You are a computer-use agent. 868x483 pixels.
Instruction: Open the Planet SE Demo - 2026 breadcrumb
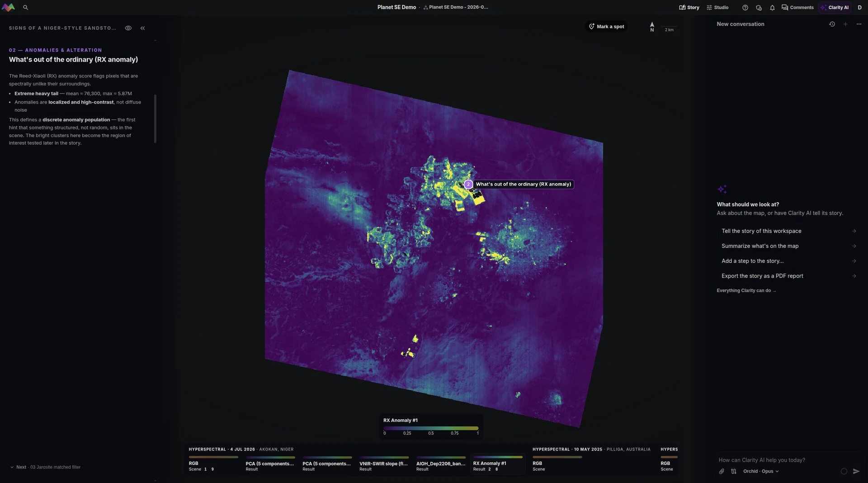(456, 7)
